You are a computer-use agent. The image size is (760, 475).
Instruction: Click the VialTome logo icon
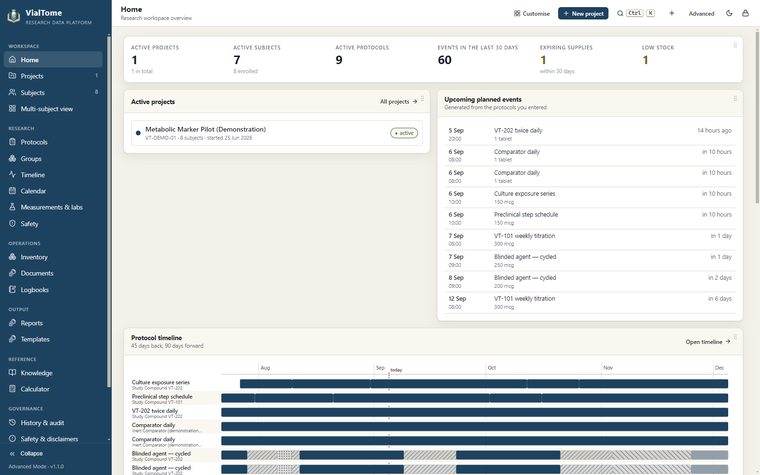point(14,16)
